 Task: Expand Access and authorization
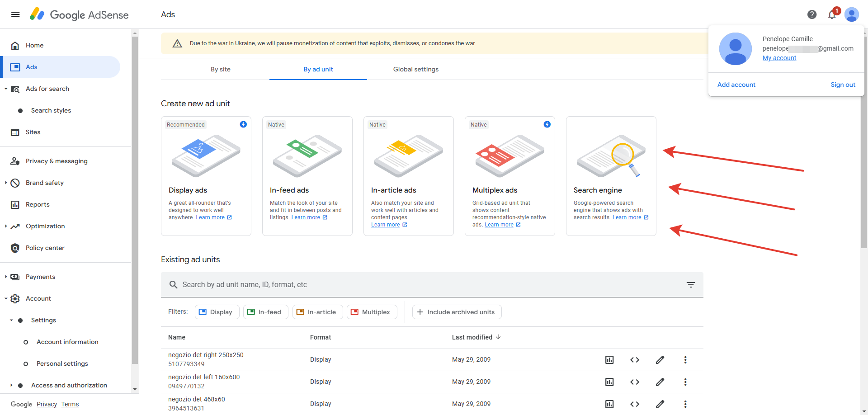pos(11,385)
